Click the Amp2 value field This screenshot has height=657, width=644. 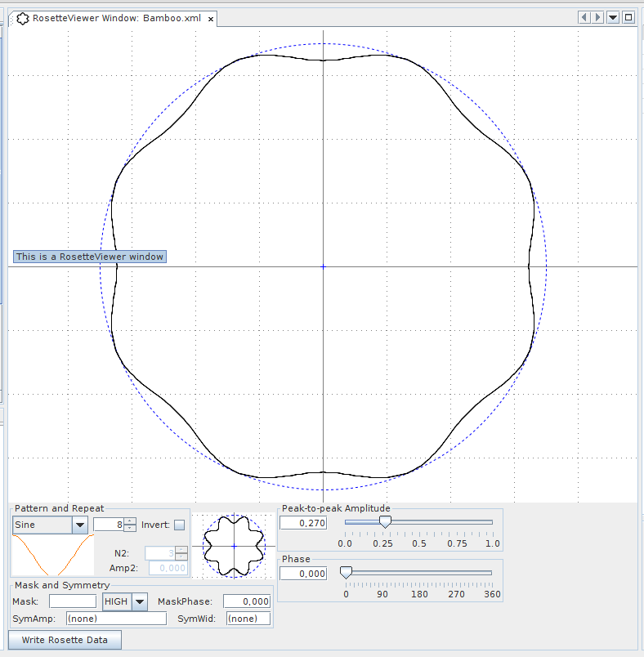pyautogui.click(x=168, y=568)
